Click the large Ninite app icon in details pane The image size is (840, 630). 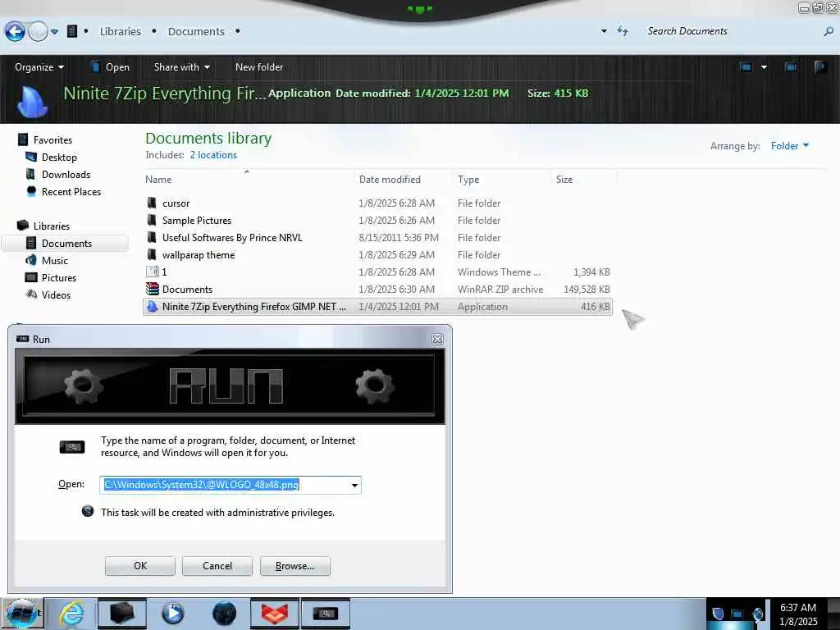coord(32,101)
